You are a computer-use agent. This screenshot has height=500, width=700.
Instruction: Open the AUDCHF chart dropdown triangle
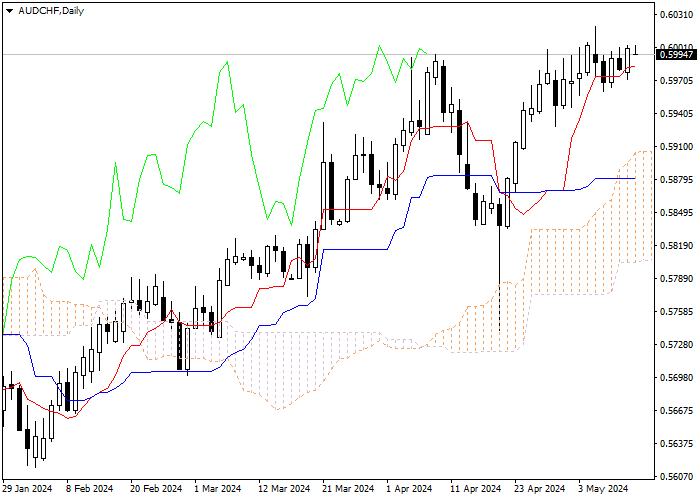click(9, 11)
